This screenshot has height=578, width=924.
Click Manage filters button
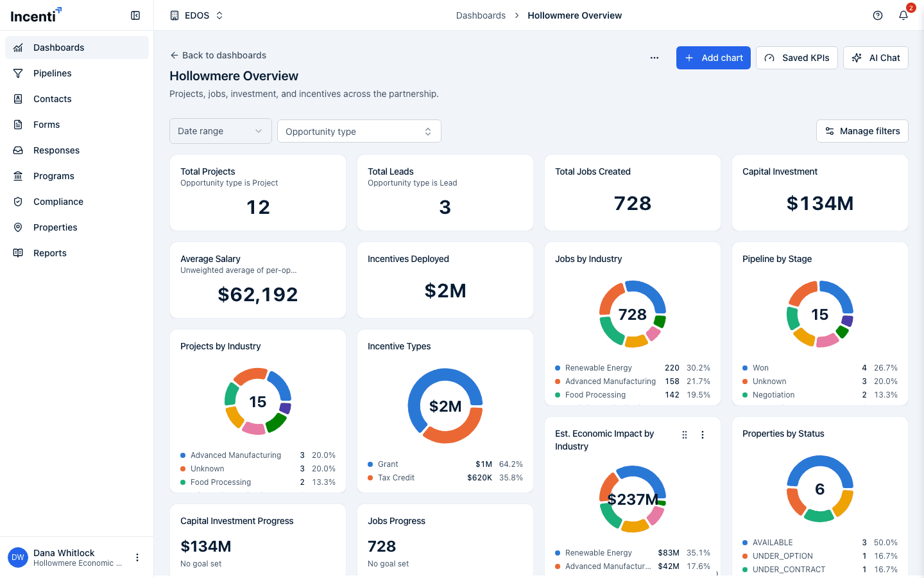(862, 131)
